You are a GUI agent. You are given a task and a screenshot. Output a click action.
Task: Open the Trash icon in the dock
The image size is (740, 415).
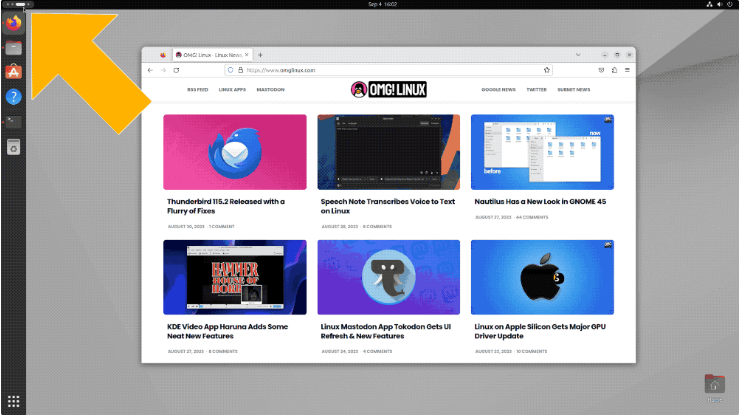coord(14,147)
